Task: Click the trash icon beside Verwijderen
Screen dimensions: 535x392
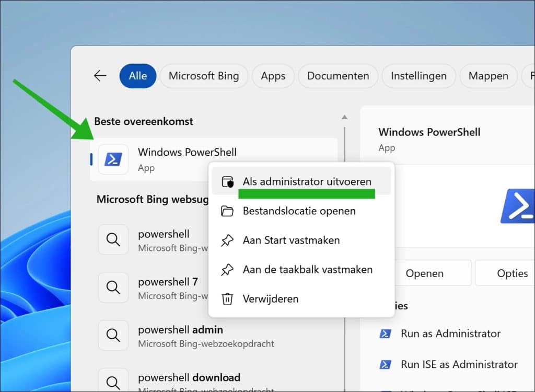Action: [x=227, y=299]
